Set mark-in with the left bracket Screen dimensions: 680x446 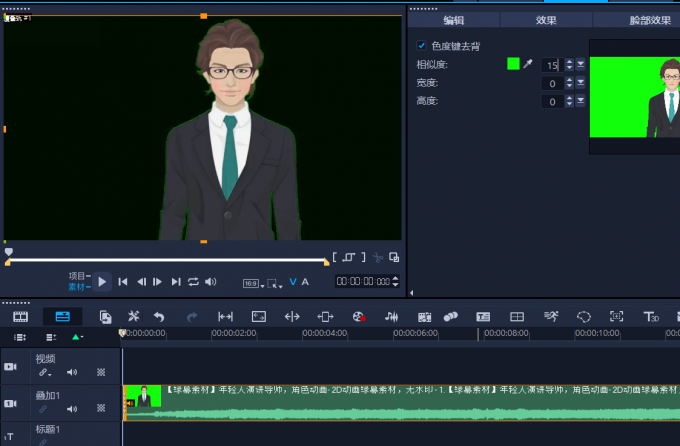click(334, 257)
